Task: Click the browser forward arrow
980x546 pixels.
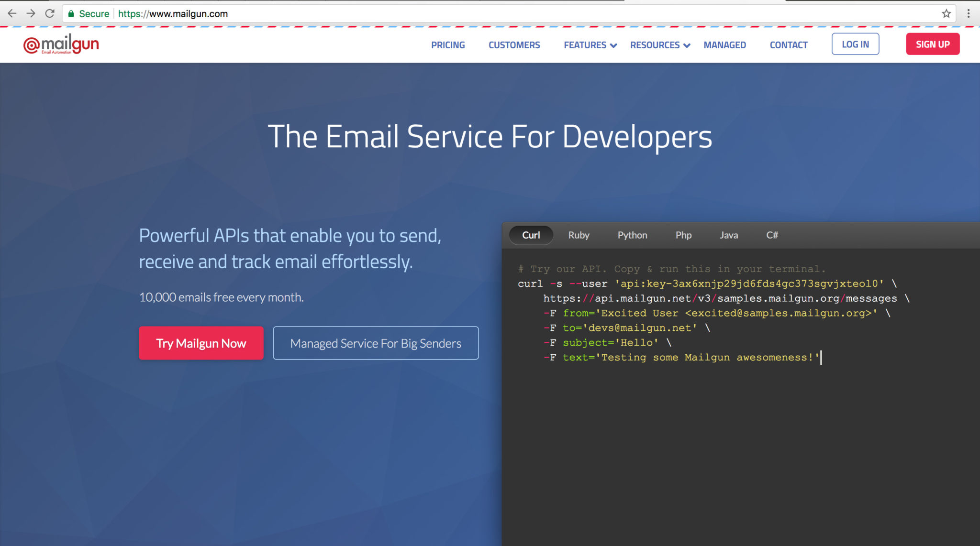Action: click(x=31, y=13)
